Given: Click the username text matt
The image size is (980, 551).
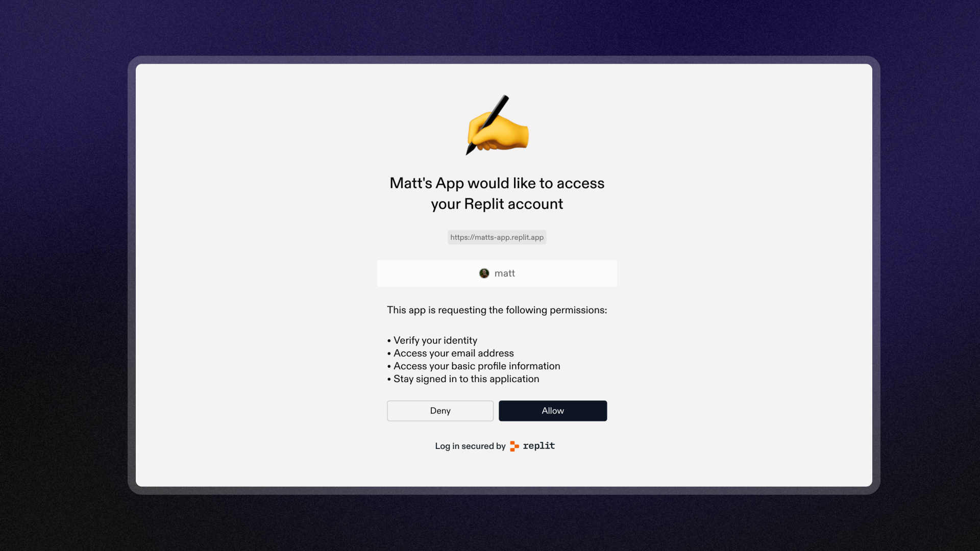Looking at the screenshot, I should click(504, 273).
